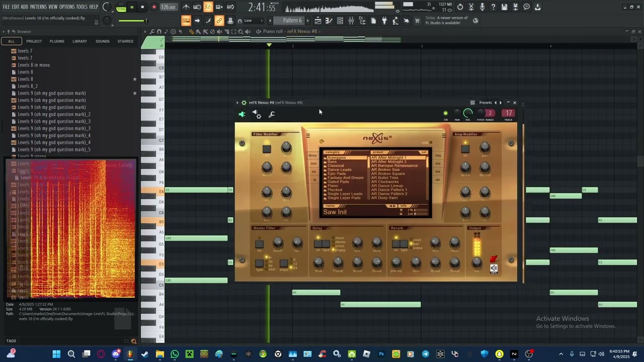The image size is (644, 362).
Task: Toggle the Master Filter on button
Action: [260, 244]
